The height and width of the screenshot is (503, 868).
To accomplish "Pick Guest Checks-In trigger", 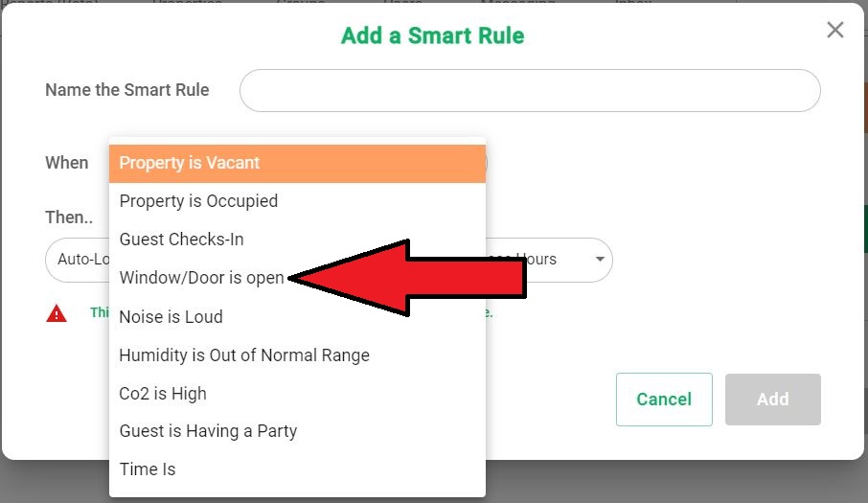I will point(297,240).
